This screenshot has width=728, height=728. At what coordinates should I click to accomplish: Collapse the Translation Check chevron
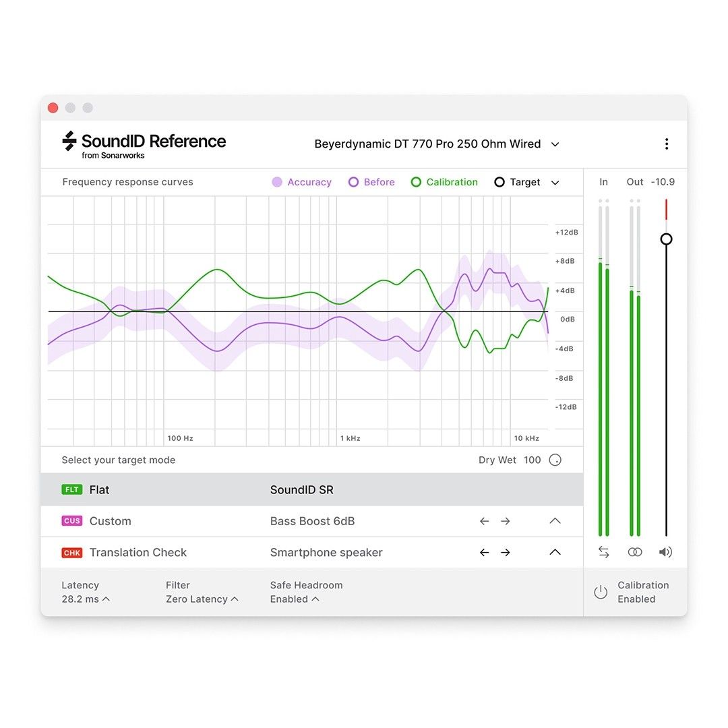click(x=555, y=552)
